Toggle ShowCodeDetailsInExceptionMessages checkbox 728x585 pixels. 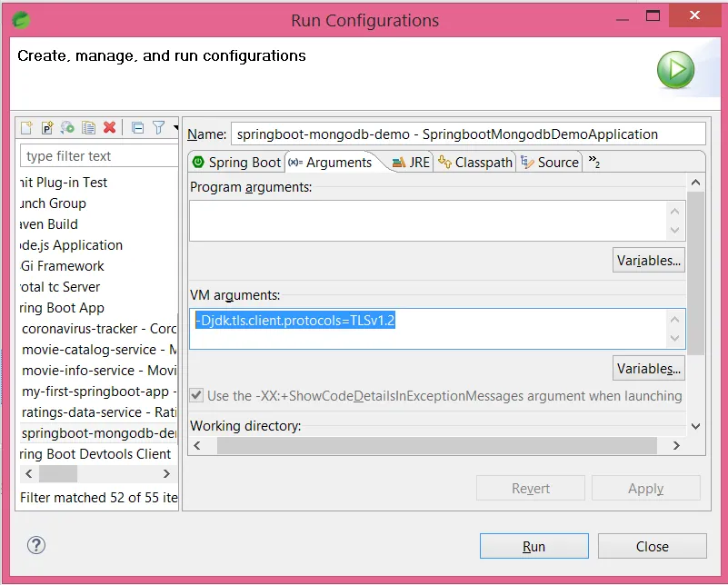point(197,396)
